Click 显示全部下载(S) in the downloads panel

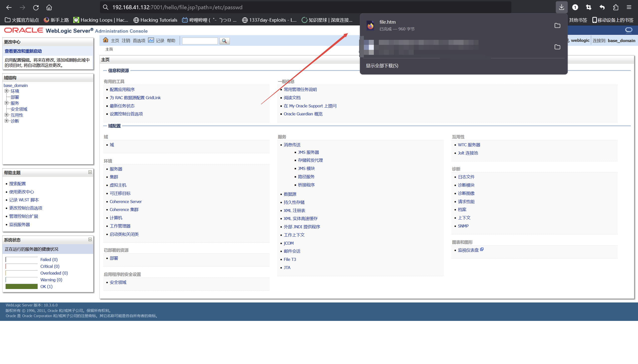pyautogui.click(x=382, y=66)
